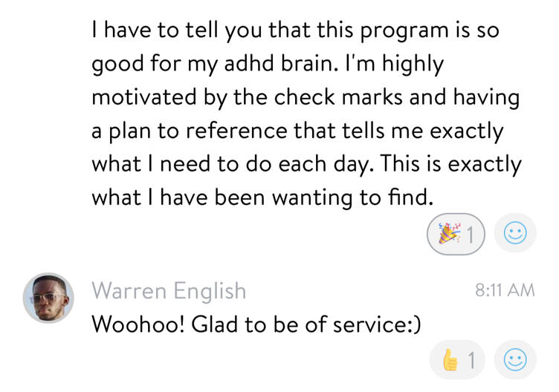The height and width of the screenshot is (392, 559).
Task: Click the line starting "what I need to do each day"
Action: (306, 164)
